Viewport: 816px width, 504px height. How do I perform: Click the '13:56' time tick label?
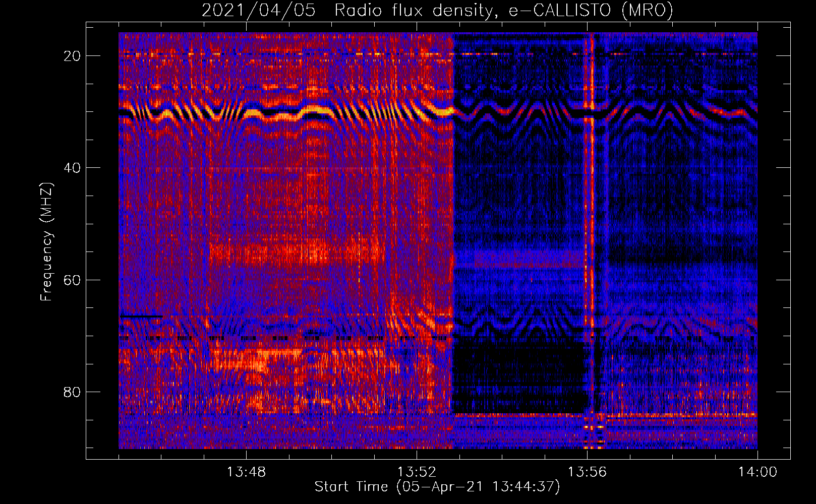click(587, 472)
